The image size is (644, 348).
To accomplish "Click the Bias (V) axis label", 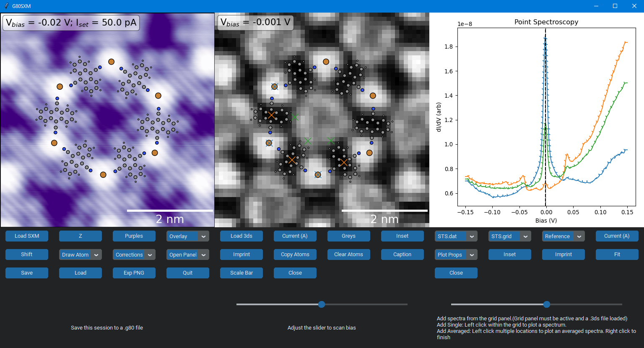I will tap(546, 221).
